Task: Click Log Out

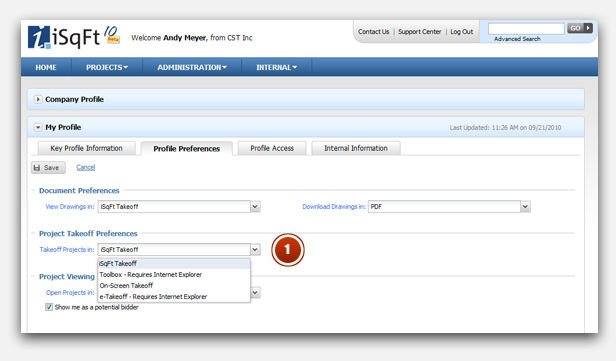Action: pyautogui.click(x=462, y=32)
